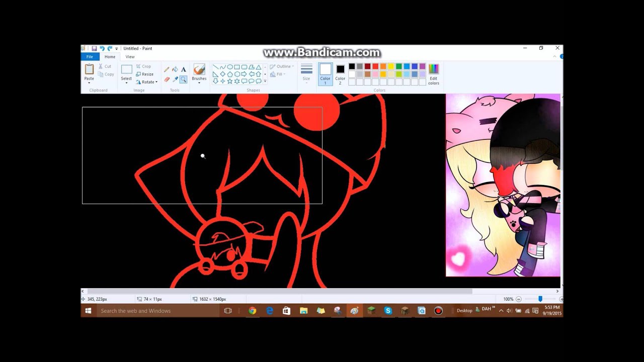Show hidden system tray icons
This screenshot has height=362, width=644.
tap(501, 311)
